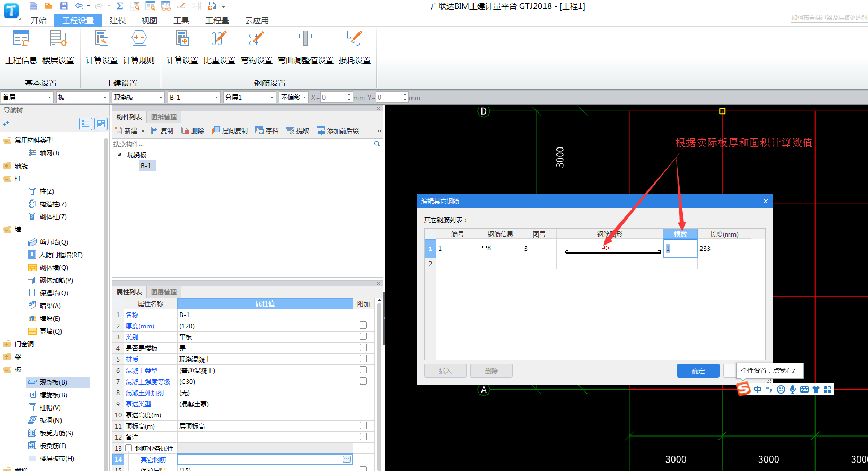The image size is (868, 471).
Task: Tick 附加 checkbox for 混凝土类型 row
Action: 363,370
